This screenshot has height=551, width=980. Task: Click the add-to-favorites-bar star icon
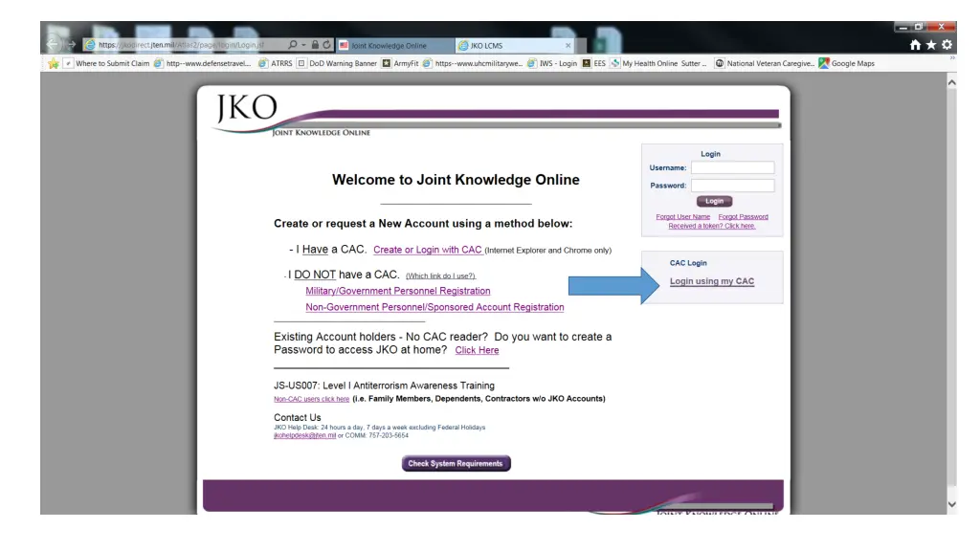point(54,63)
